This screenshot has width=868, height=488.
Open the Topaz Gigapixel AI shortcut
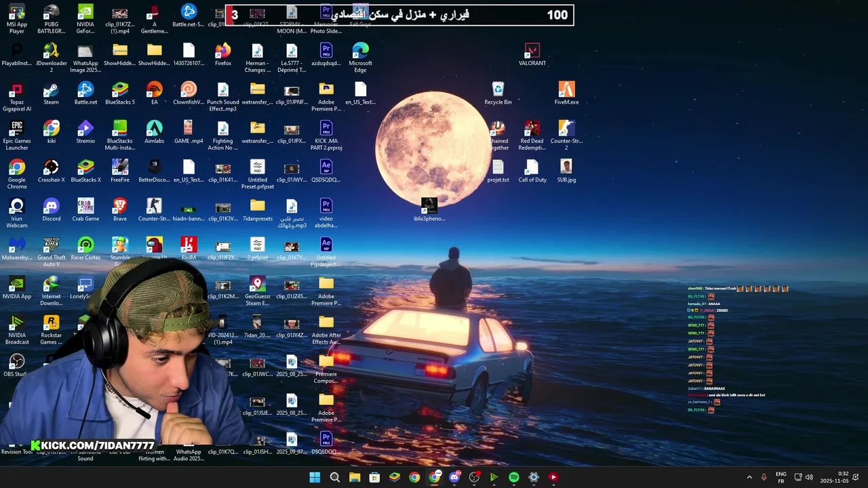(17, 97)
